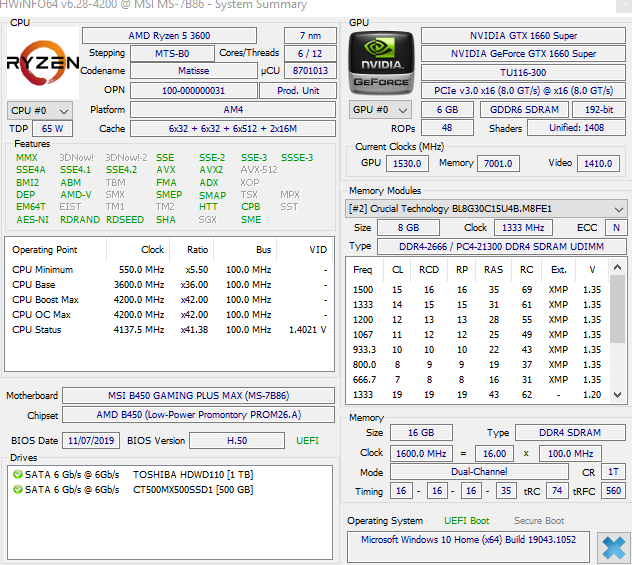Click the total memory size 16 GB field
Screen dimensions: 632x565
[421, 433]
